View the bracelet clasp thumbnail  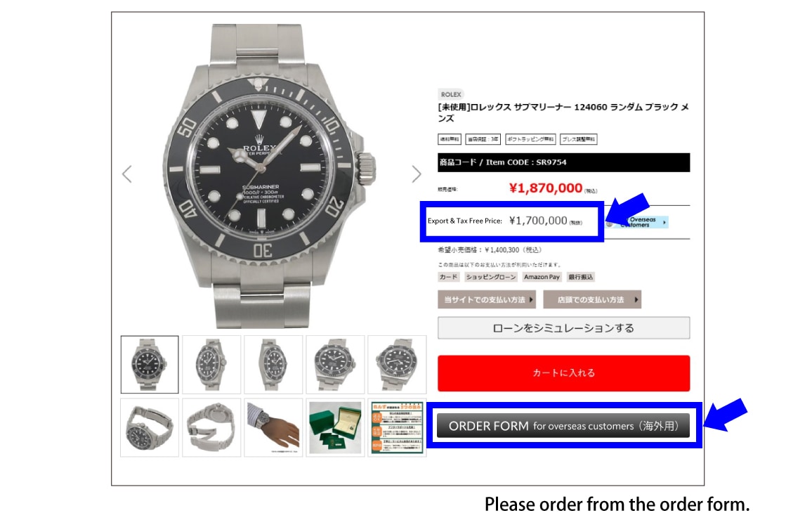coord(211,427)
